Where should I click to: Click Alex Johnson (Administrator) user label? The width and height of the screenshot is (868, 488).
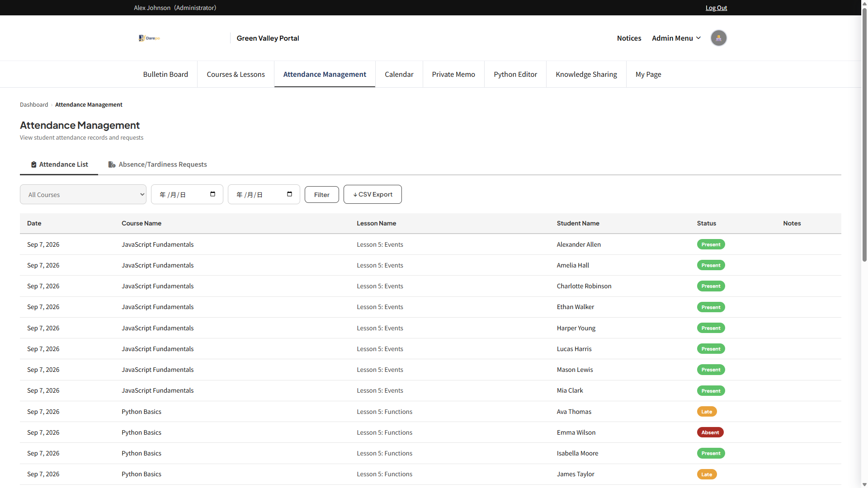[x=175, y=8]
